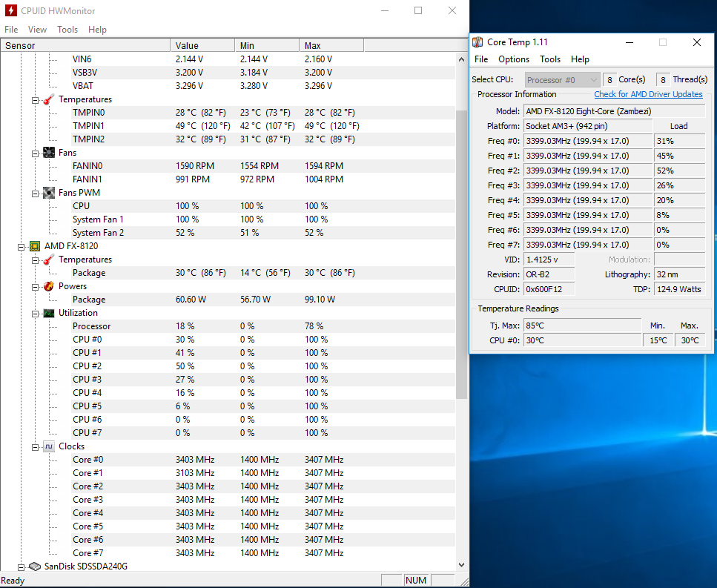Open HWMonitor File menu
717x588 pixels.
click(11, 30)
